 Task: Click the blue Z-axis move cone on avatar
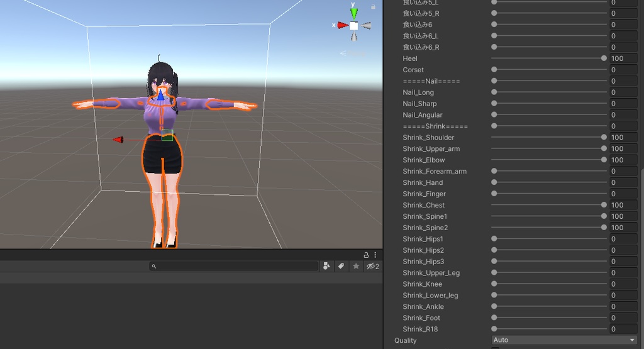point(160,95)
